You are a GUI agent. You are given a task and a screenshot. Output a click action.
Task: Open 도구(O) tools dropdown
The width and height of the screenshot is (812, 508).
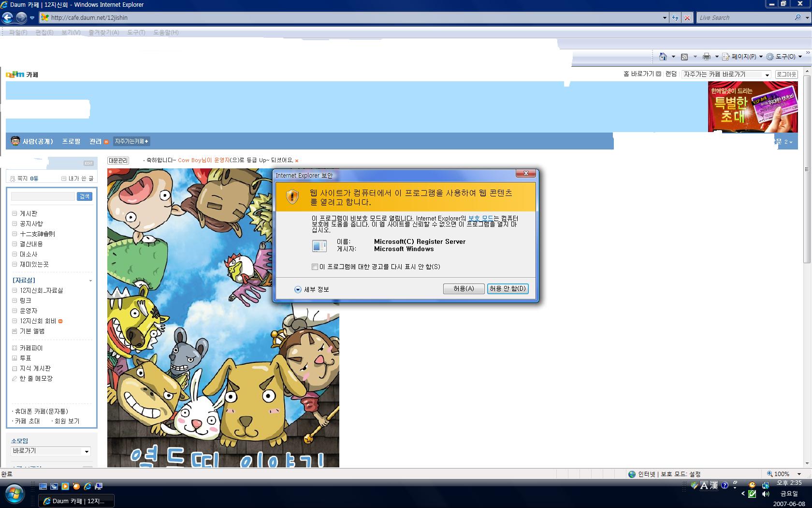[x=784, y=57]
